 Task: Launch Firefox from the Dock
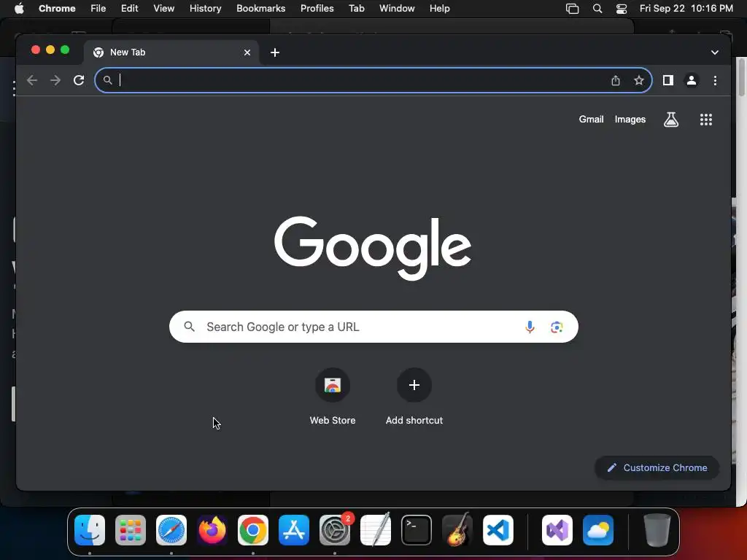pos(212,530)
